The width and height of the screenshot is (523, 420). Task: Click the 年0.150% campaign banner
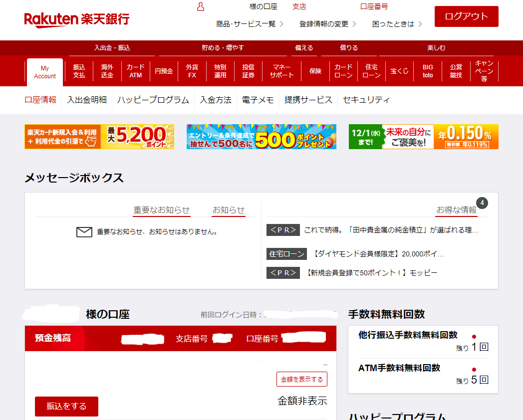424,137
